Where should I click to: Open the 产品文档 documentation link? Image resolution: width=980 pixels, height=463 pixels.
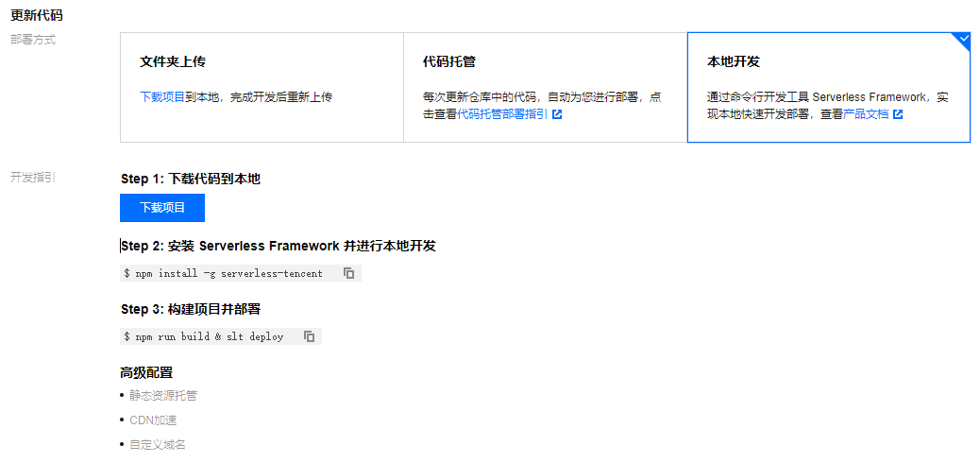pos(866,114)
